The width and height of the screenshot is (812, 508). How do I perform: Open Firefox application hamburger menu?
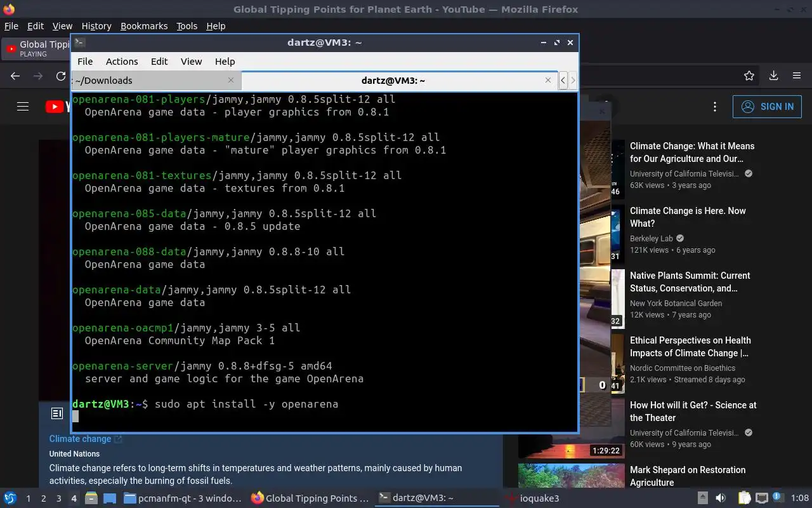pyautogui.click(x=797, y=76)
